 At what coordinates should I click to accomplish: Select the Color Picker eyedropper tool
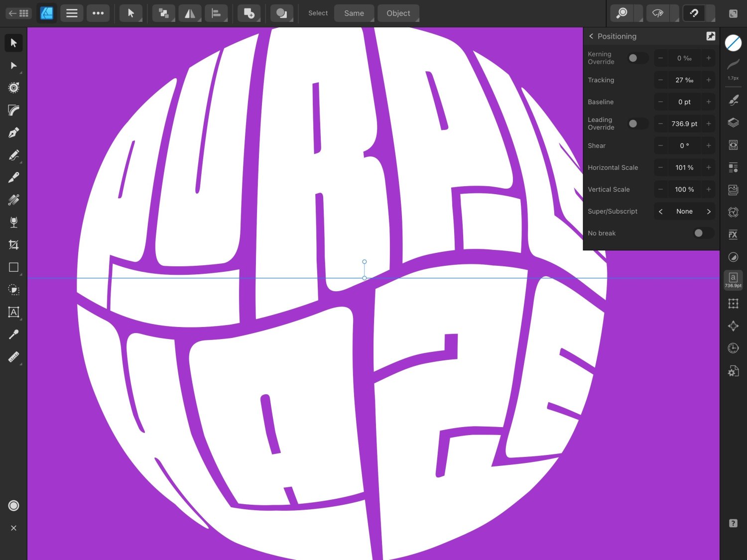pyautogui.click(x=13, y=335)
